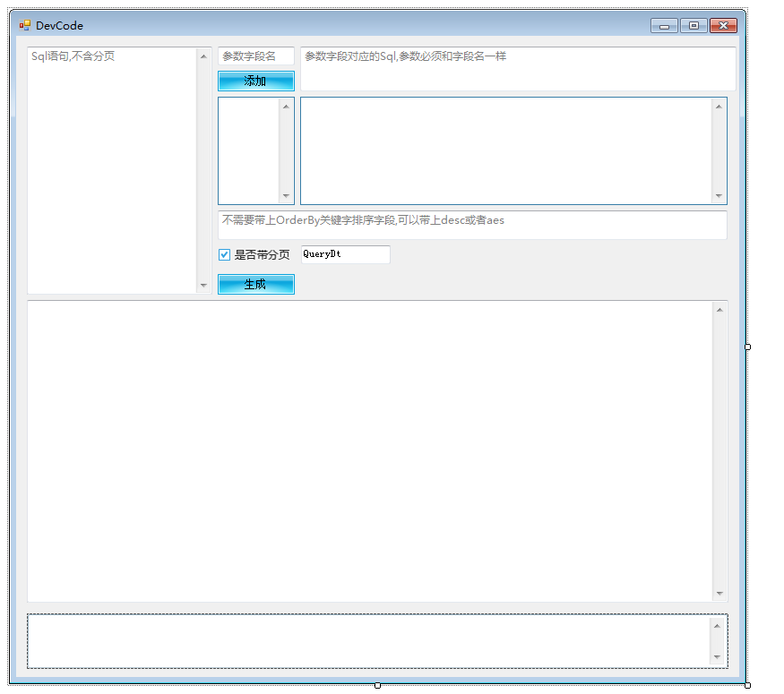Click down arrow of bottom text box scrollbar
Image resolution: width=784 pixels, height=694 pixels.
tap(717, 657)
